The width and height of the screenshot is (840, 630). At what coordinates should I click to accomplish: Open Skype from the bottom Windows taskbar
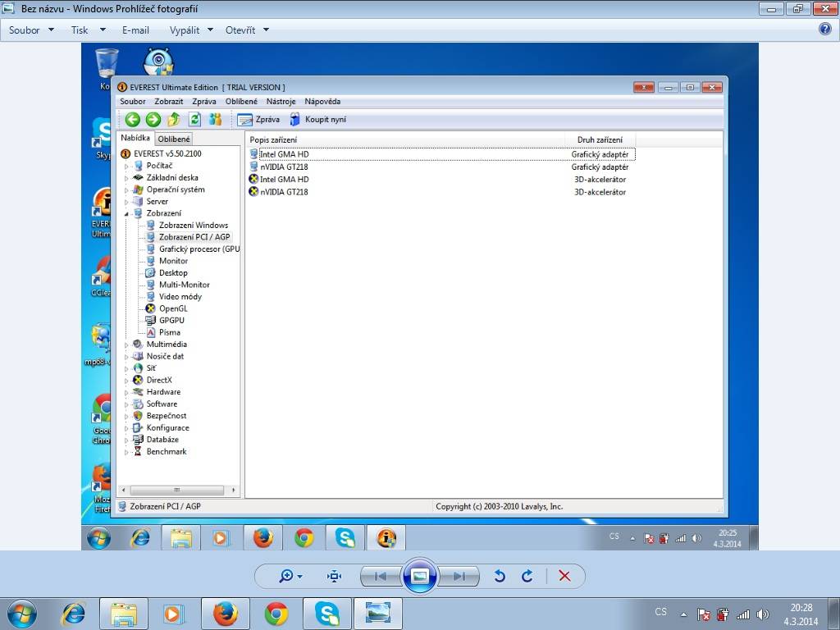tap(326, 614)
